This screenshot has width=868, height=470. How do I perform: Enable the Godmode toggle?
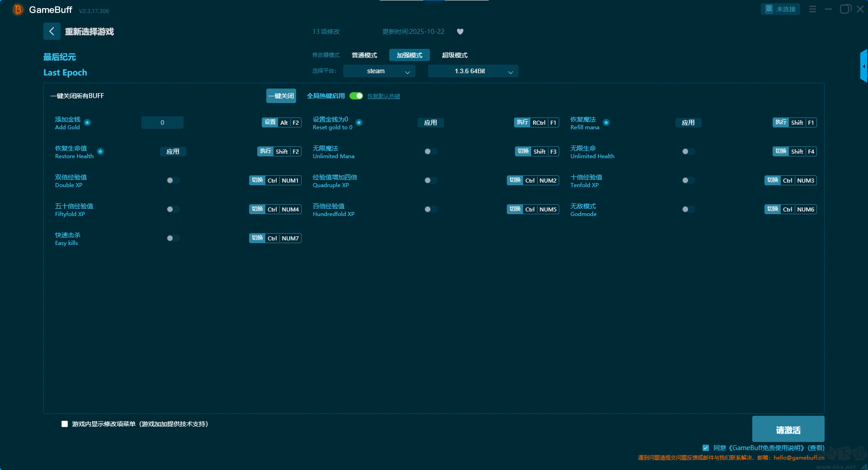688,209
